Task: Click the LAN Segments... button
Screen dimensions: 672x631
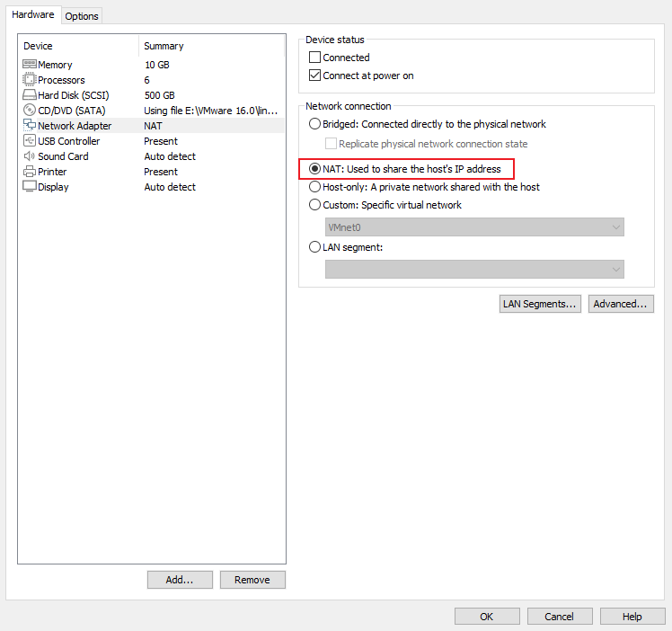Action: pos(540,304)
